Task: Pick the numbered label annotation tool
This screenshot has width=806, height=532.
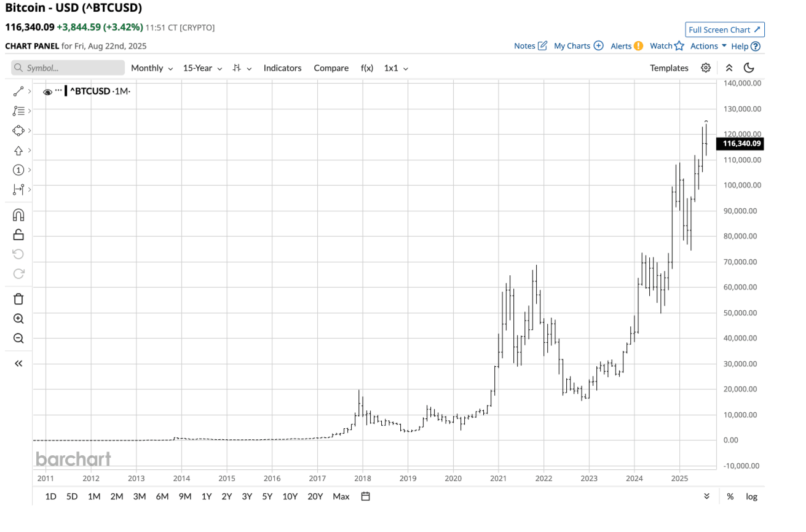Action: 18,170
